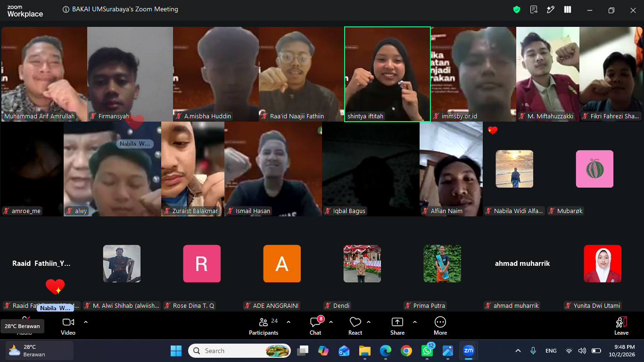Open File Explorer from the taskbar
Viewport: 644px width, 362px height.
pyautogui.click(x=365, y=351)
